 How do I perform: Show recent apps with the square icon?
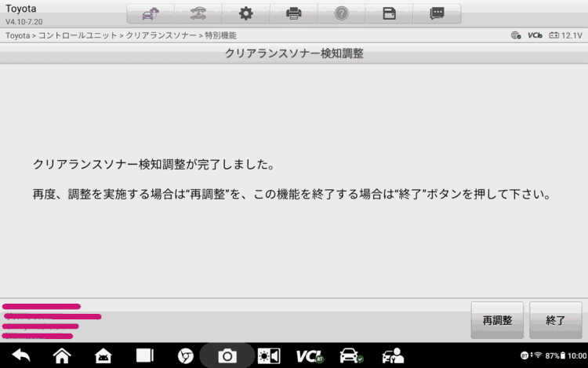pyautogui.click(x=145, y=355)
